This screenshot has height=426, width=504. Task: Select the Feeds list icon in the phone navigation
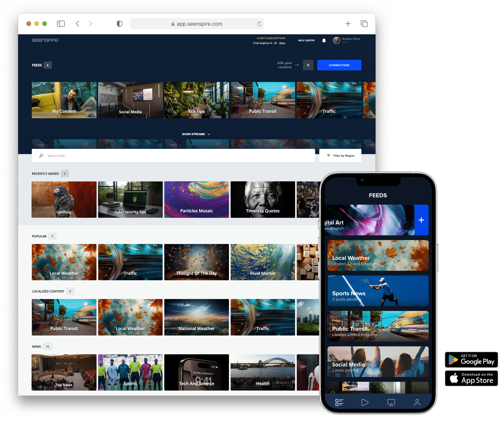(x=339, y=402)
